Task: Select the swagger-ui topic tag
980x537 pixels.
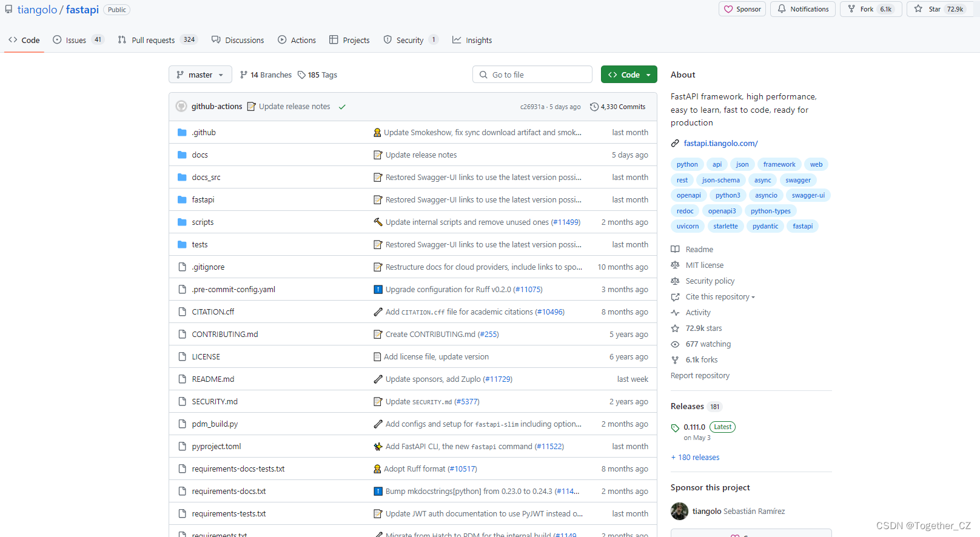Action: (808, 195)
